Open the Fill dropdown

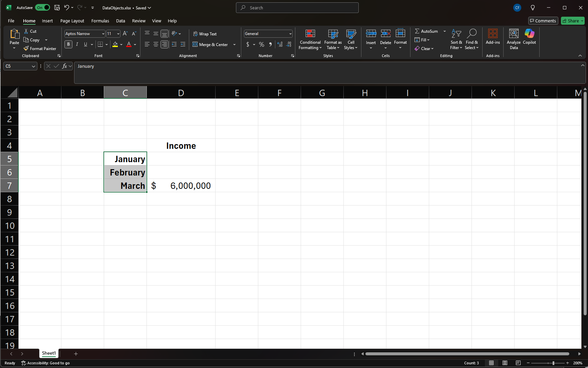(x=422, y=40)
